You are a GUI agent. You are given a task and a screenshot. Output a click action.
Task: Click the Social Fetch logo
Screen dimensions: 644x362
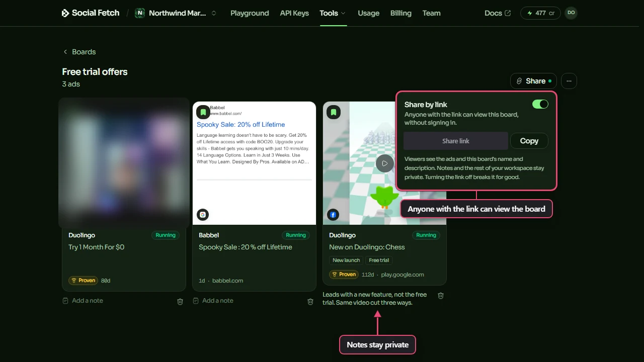91,13
